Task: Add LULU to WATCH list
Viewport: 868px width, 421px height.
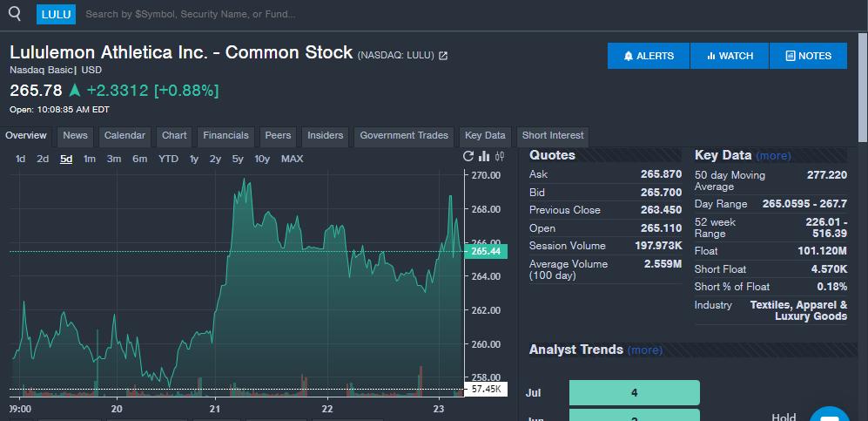Action: [730, 56]
